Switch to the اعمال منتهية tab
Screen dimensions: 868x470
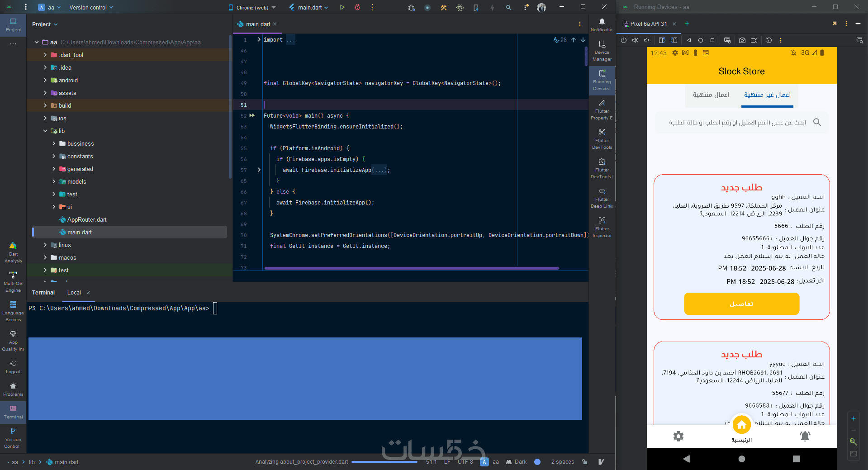click(x=711, y=95)
